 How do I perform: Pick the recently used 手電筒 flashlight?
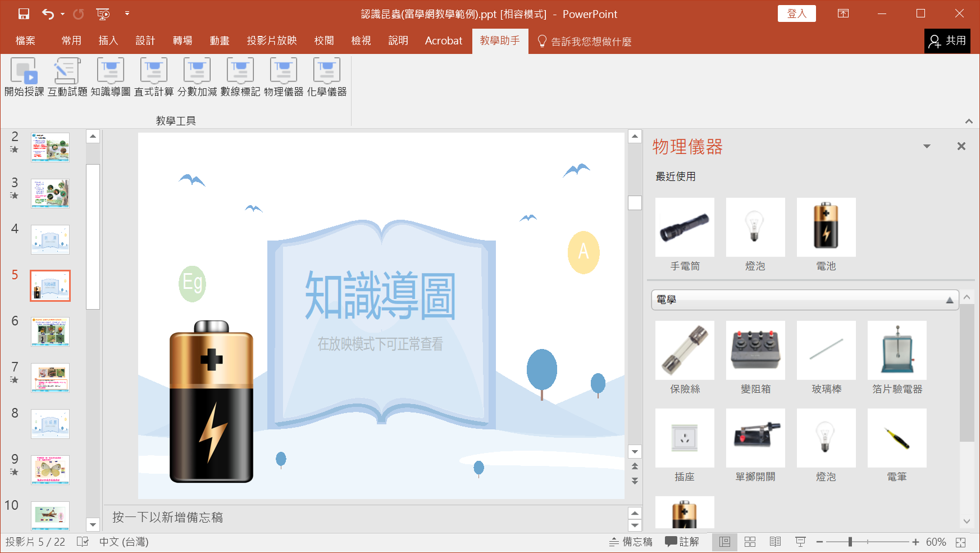point(685,228)
